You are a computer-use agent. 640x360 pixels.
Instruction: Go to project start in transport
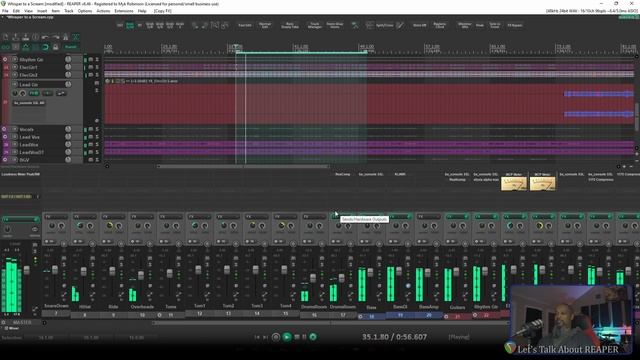(257, 337)
